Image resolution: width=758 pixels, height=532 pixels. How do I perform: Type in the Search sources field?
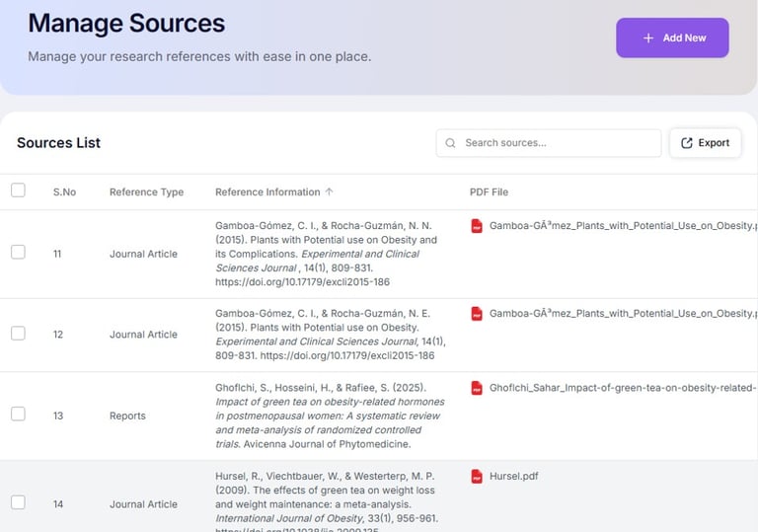[558, 143]
